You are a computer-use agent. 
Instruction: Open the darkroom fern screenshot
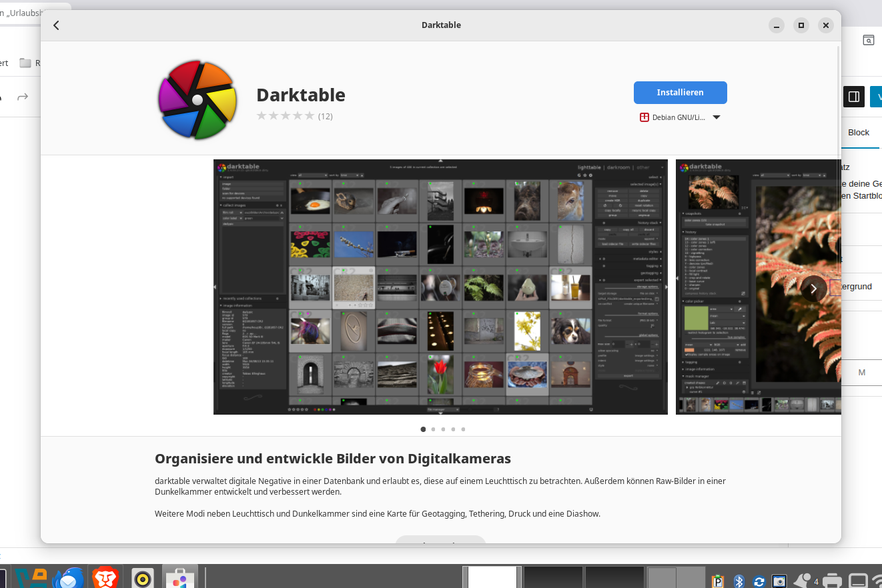[x=758, y=287]
